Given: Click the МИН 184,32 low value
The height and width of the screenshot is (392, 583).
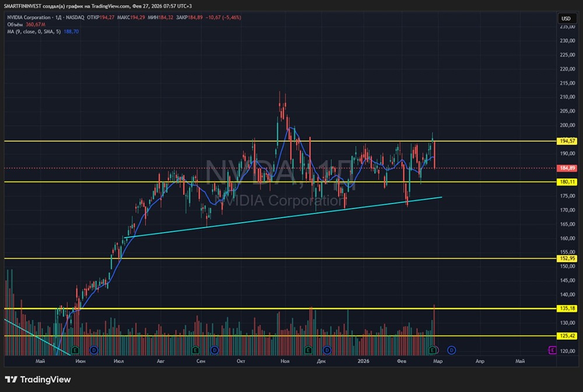Looking at the screenshot, I should pos(160,17).
